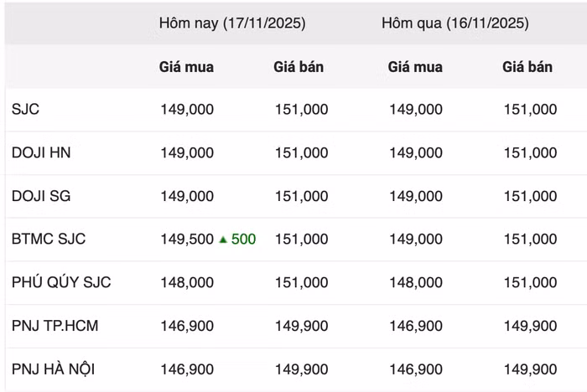The width and height of the screenshot is (587, 392).
Task: Select yesterday's 148,000 buy price for PHÚ QUÝ SJC
Action: click(416, 283)
